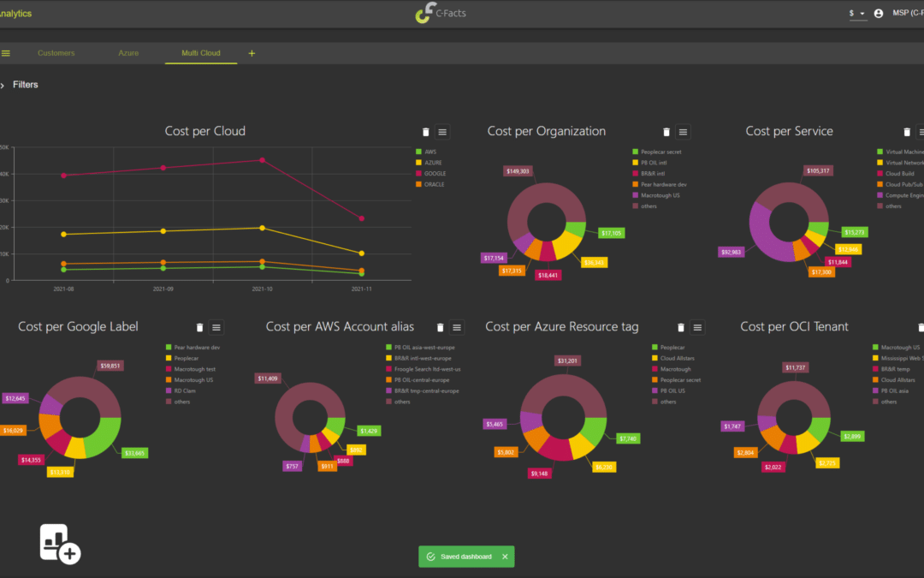Click the $9,148 red label

tap(539, 474)
